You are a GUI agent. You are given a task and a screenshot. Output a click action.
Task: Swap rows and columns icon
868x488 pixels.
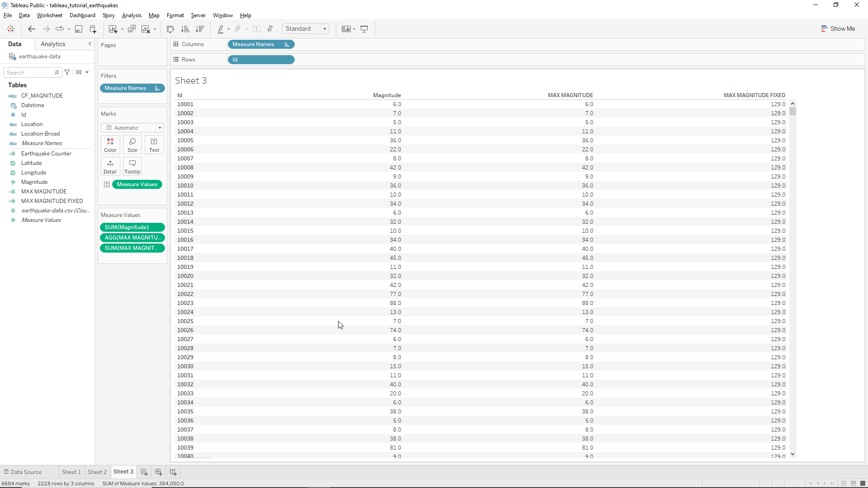(170, 29)
